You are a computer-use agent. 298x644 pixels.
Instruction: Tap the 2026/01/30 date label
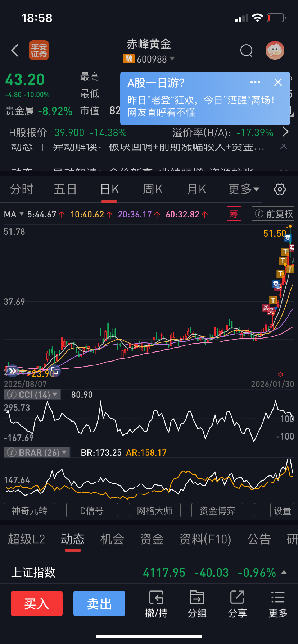click(272, 384)
